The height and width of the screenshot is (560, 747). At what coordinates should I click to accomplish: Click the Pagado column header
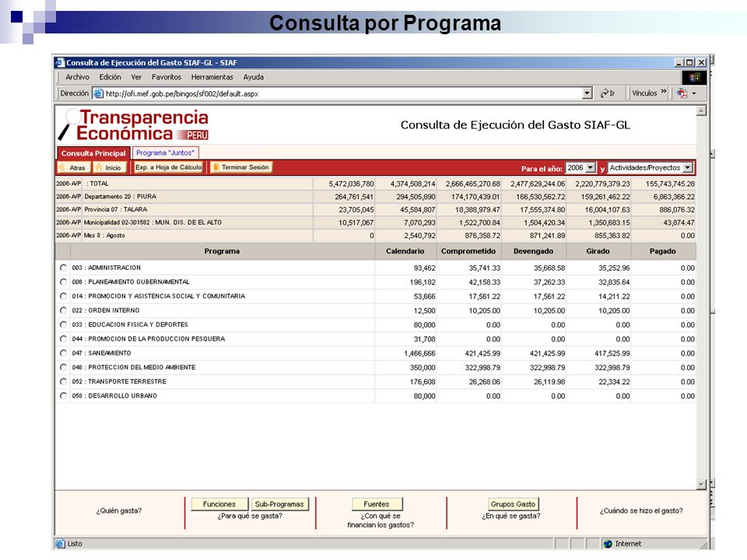(663, 251)
